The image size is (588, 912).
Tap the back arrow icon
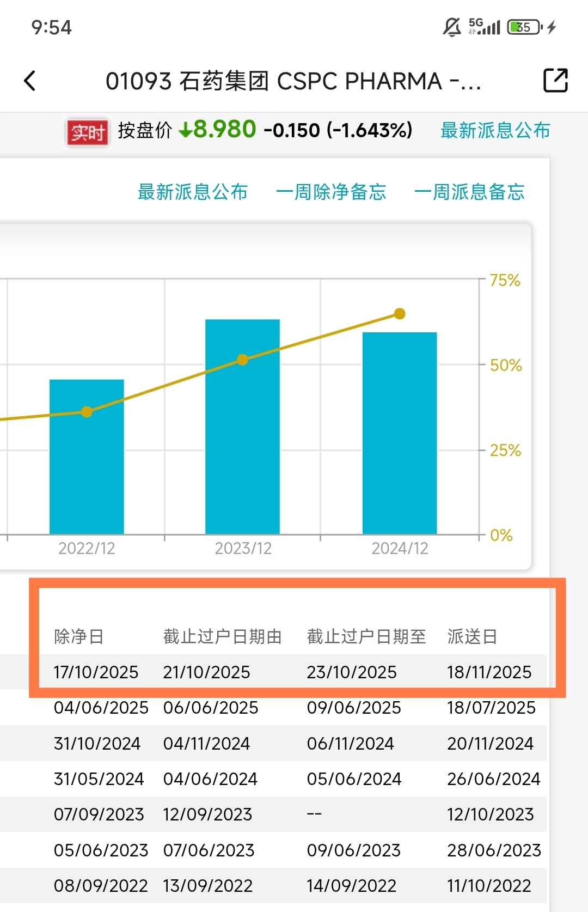pos(30,81)
